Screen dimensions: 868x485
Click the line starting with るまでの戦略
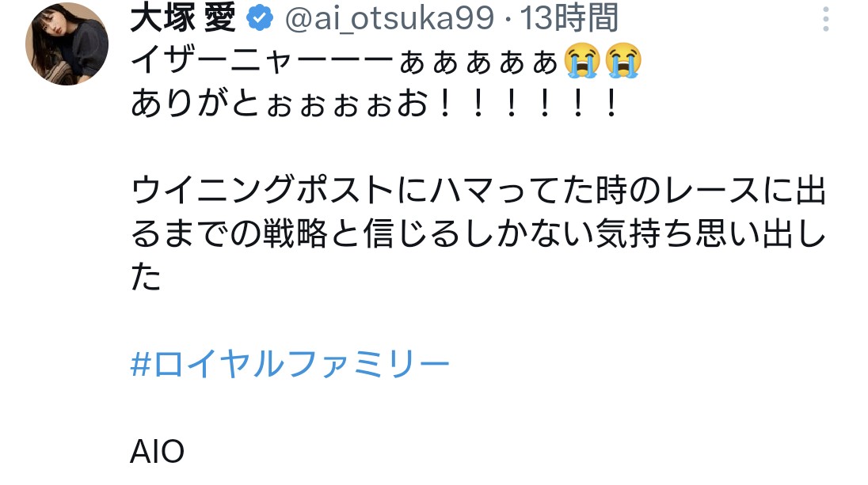478,233
